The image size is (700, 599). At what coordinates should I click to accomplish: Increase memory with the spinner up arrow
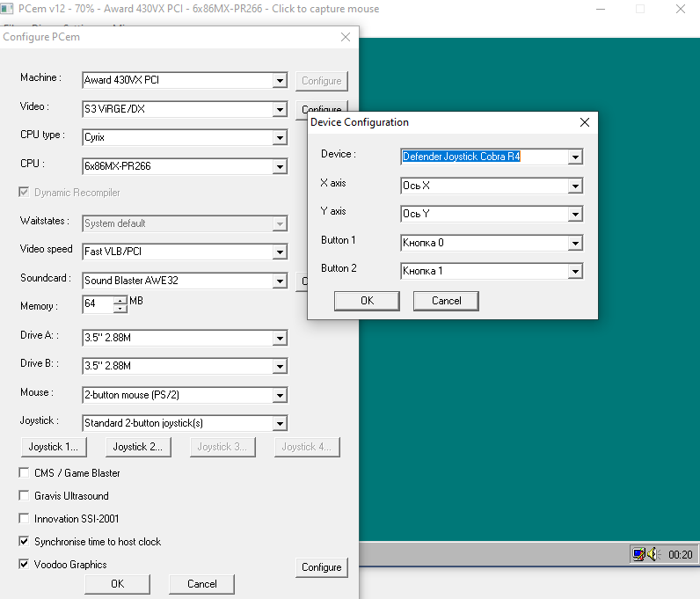(120, 300)
